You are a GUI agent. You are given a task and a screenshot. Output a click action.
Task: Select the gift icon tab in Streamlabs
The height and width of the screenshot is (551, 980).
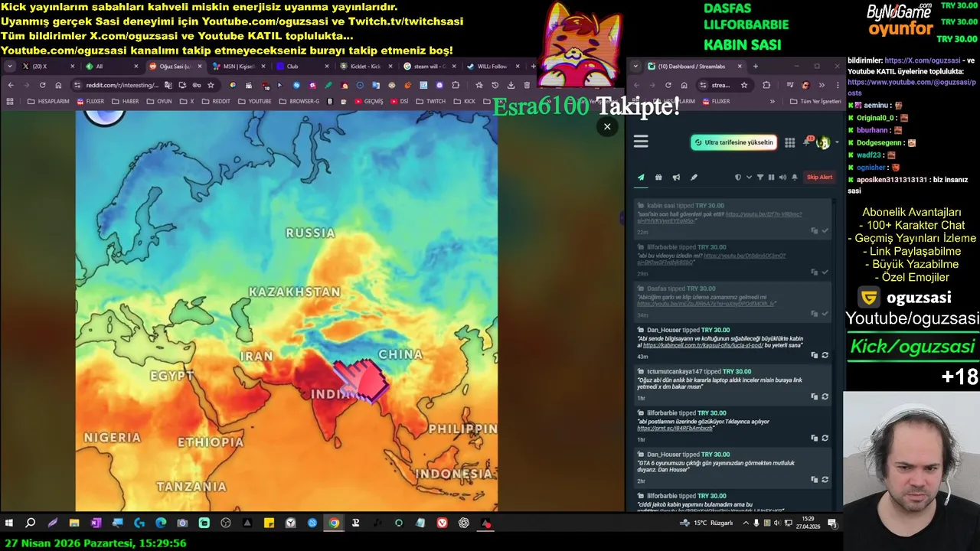tap(658, 178)
